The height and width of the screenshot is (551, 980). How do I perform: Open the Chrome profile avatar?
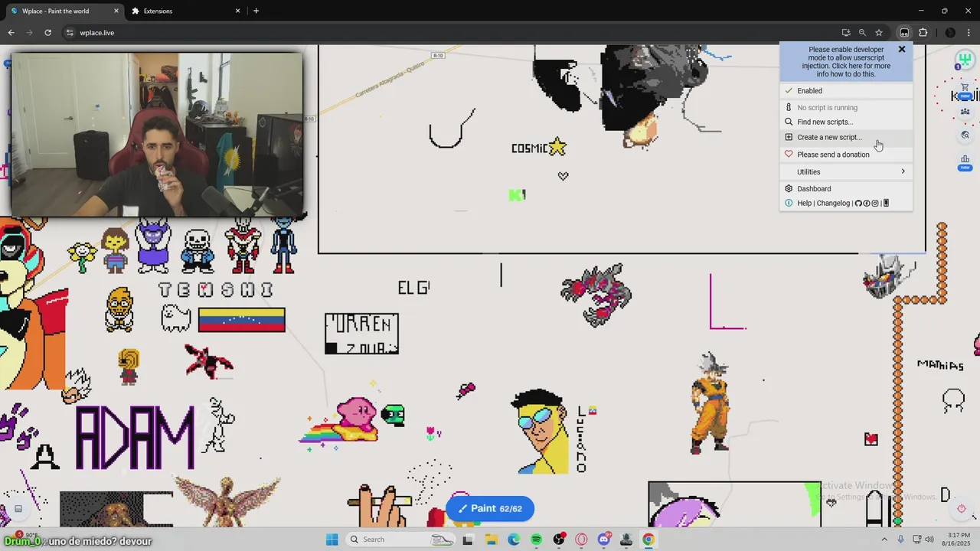click(950, 33)
